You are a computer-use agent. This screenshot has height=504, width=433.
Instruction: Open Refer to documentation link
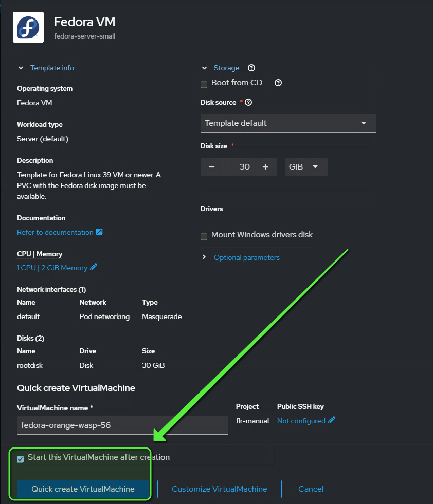pos(55,232)
